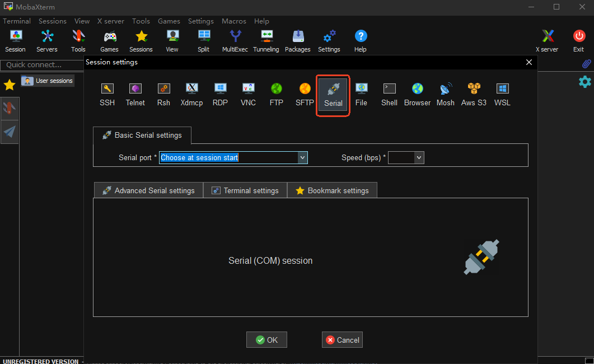Image resolution: width=594 pixels, height=364 pixels.
Task: Switch to Bookmark settings tab
Action: pyautogui.click(x=332, y=190)
